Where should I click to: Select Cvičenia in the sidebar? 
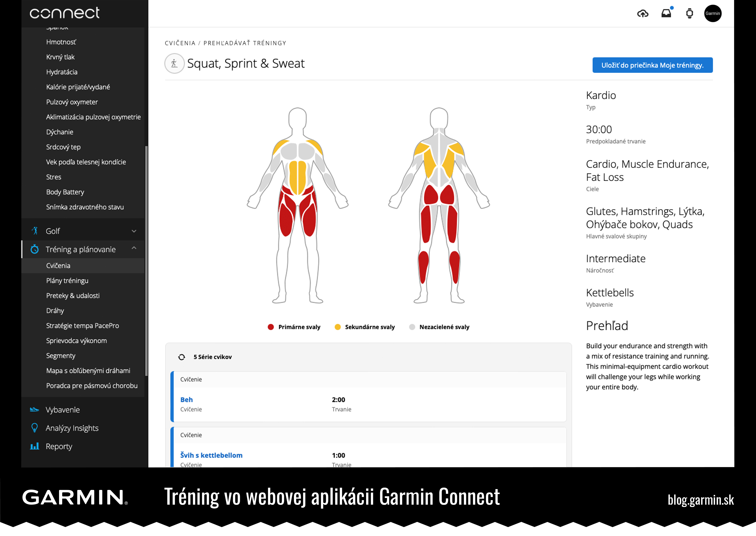83,266
